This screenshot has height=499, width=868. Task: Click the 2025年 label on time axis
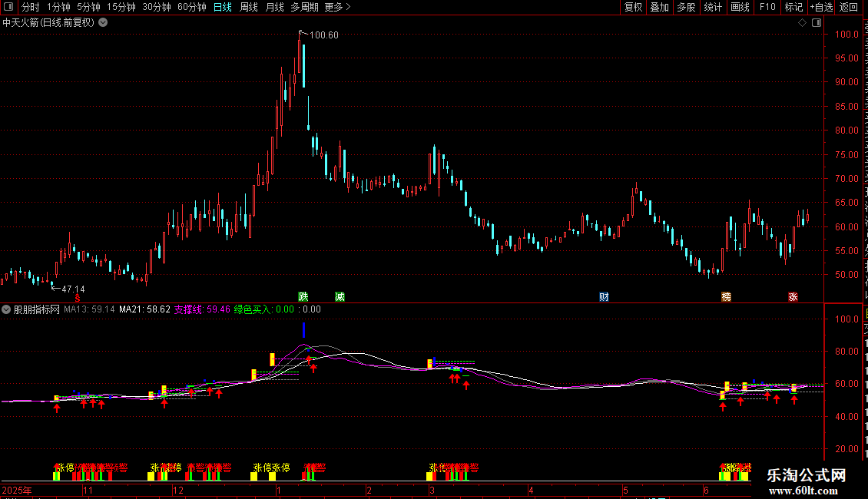point(17,490)
